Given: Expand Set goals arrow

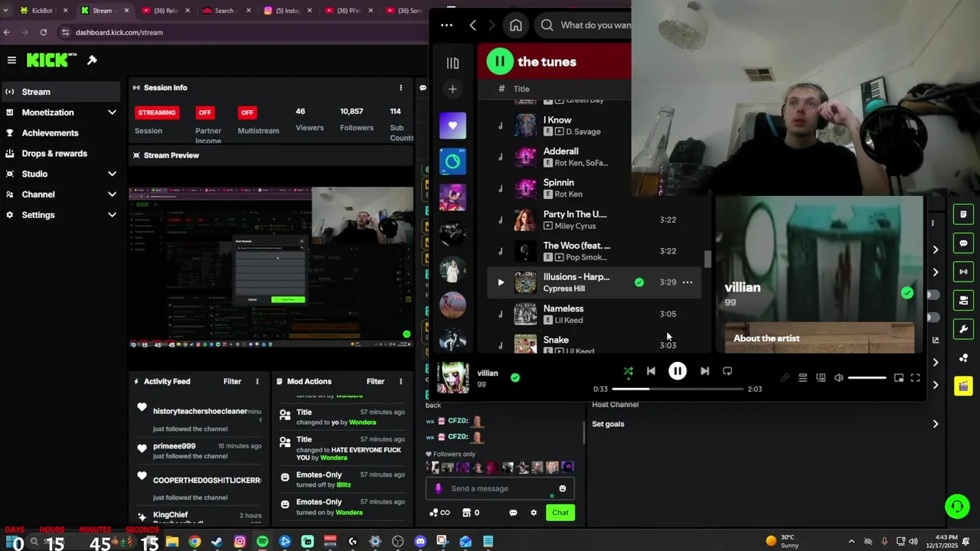Looking at the screenshot, I should pyautogui.click(x=936, y=424).
